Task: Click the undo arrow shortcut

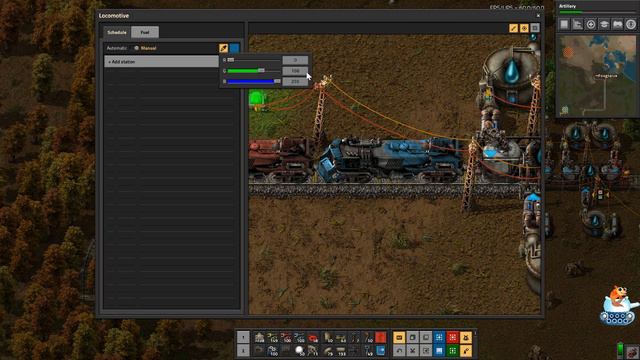Action: click(x=399, y=351)
